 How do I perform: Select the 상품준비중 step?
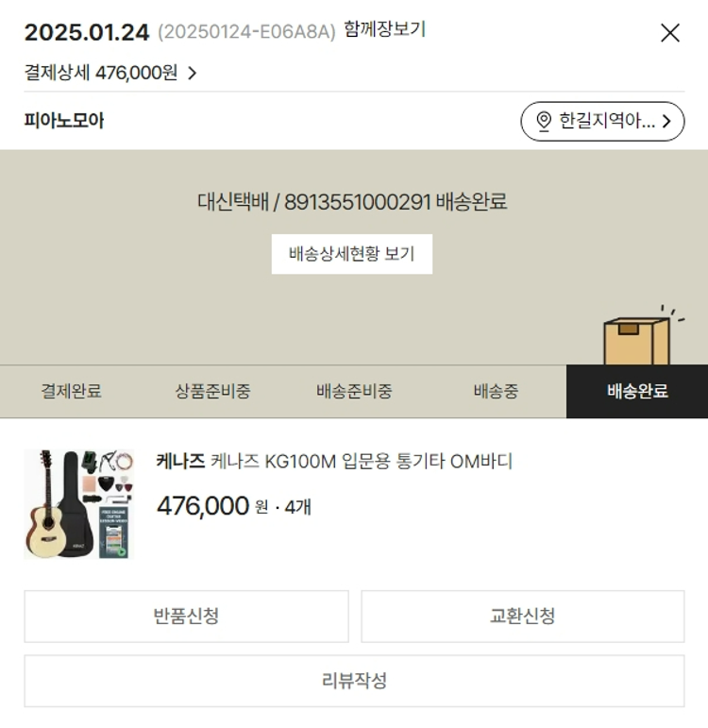pos(212,391)
